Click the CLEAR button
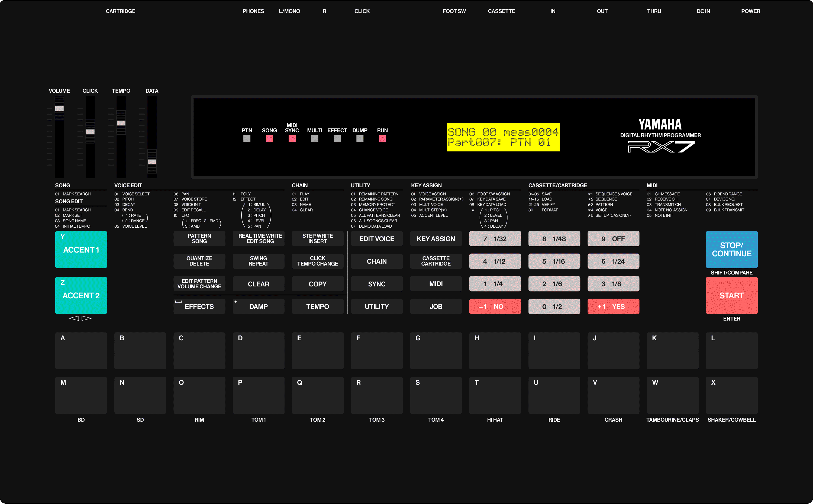Screen dimensions: 813x504 point(258,284)
